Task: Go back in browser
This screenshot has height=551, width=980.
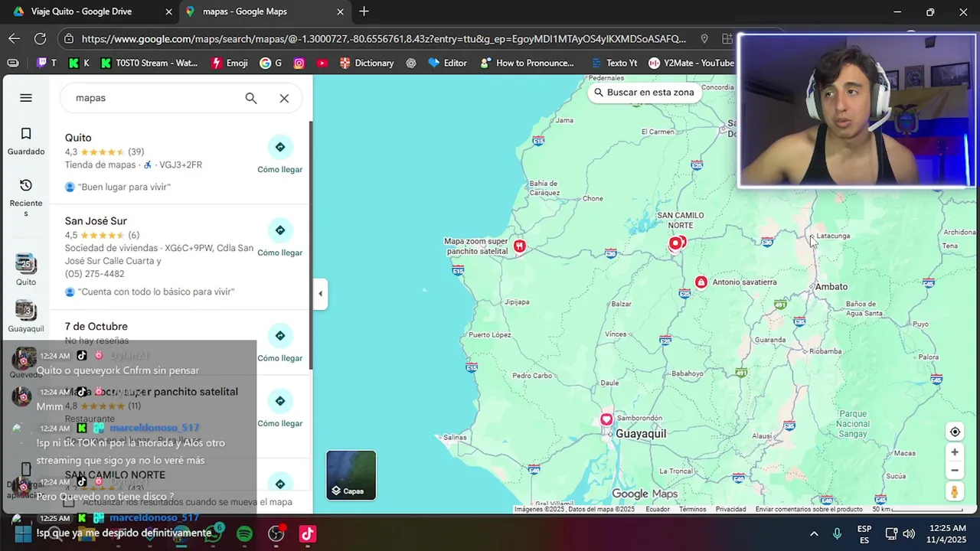Action: pyautogui.click(x=15, y=38)
